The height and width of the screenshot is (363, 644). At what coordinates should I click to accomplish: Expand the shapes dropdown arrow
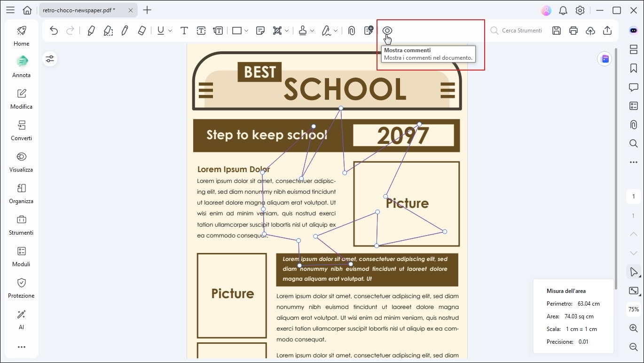point(246,31)
